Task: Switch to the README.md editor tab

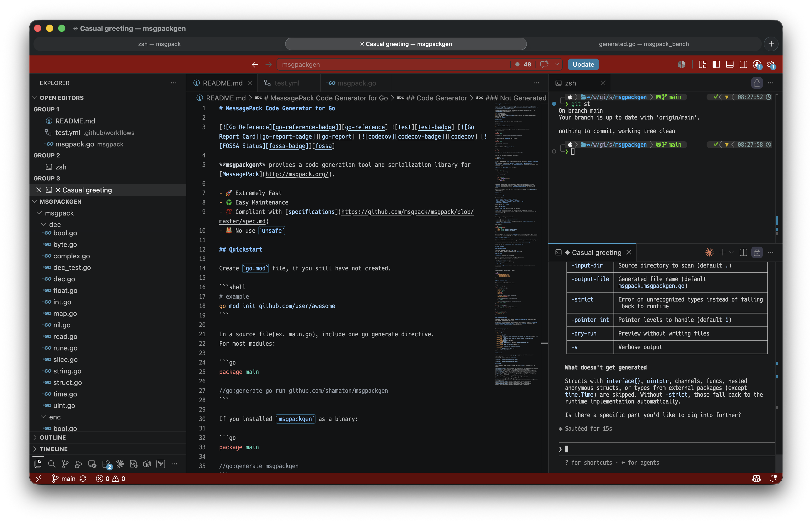Action: coord(222,83)
